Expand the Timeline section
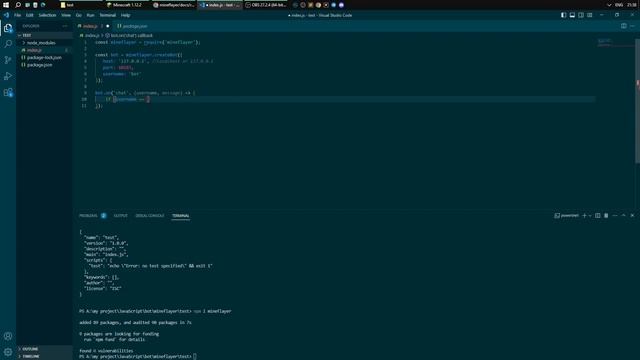The image size is (640, 360). pos(44,356)
